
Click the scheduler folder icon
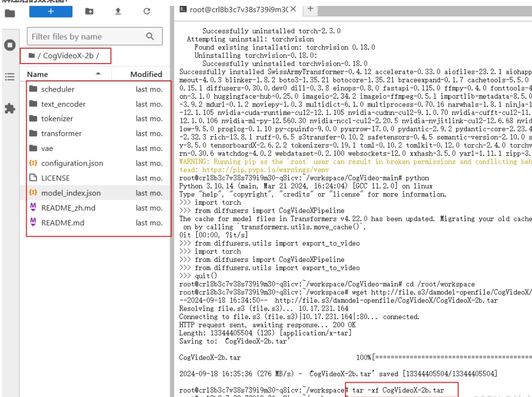pyautogui.click(x=33, y=89)
